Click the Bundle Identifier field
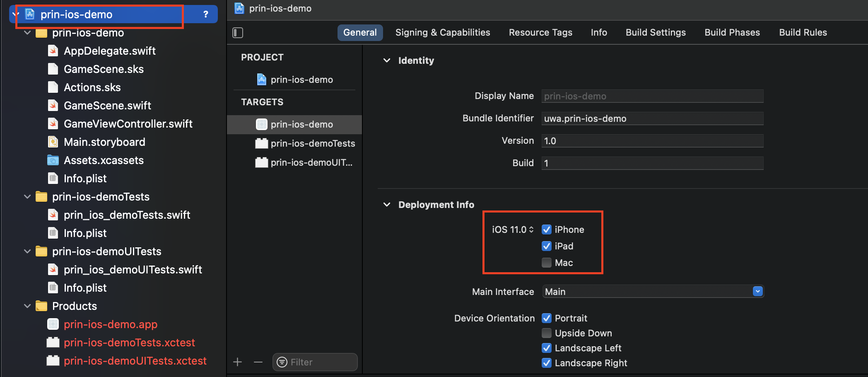The height and width of the screenshot is (377, 868). pyautogui.click(x=652, y=118)
